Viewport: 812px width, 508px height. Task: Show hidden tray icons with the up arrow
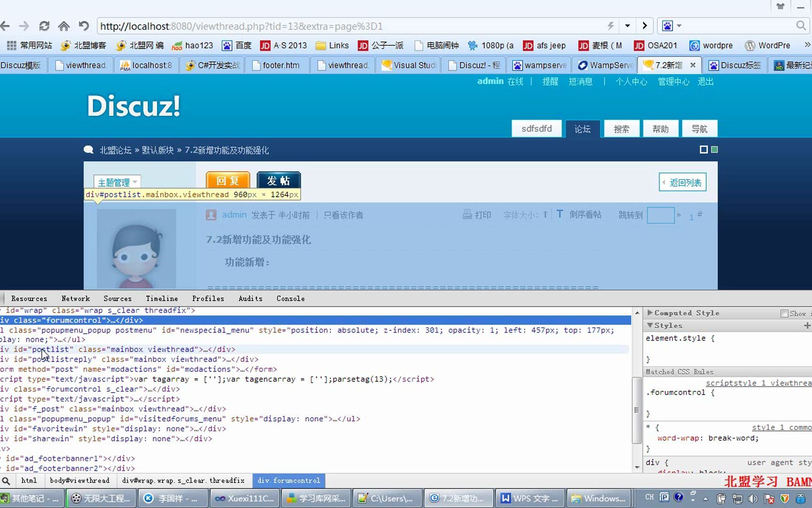pos(705,499)
